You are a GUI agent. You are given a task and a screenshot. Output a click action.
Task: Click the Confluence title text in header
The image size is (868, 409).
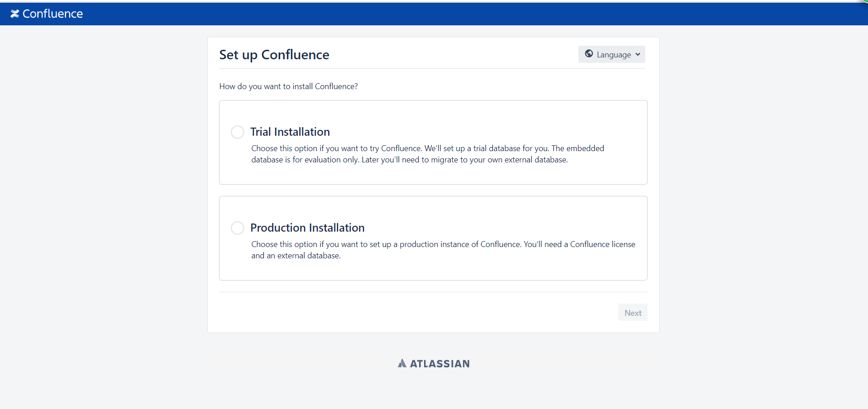pos(52,14)
